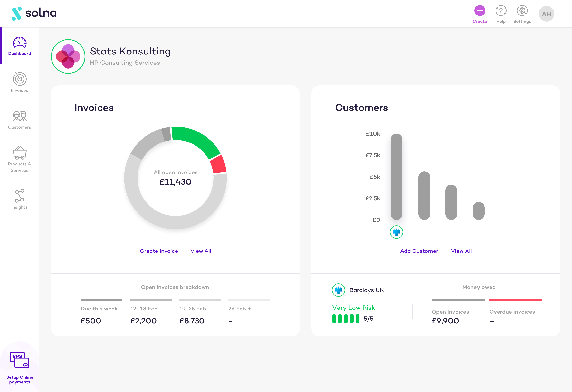Click Barclays logo below the bar chart
This screenshot has width=572, height=392.
396,232
